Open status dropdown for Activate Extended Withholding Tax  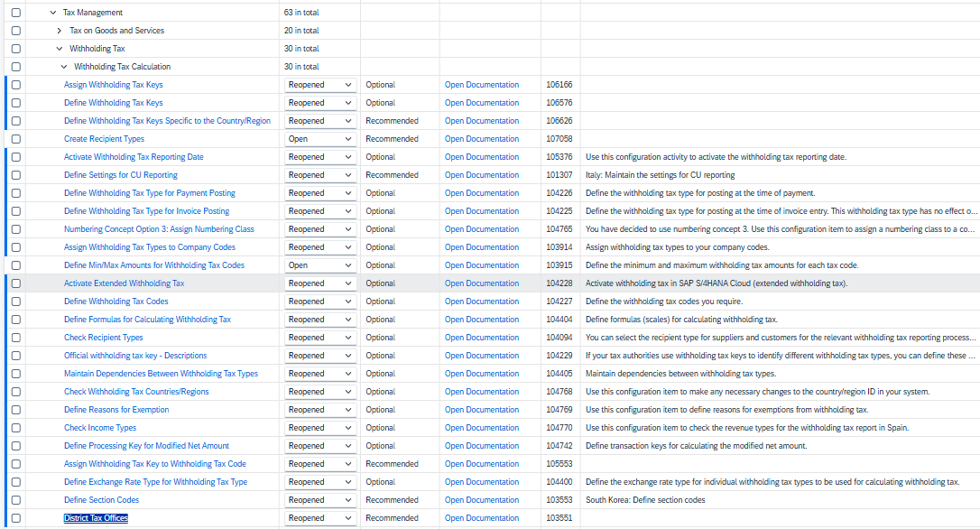click(x=320, y=283)
